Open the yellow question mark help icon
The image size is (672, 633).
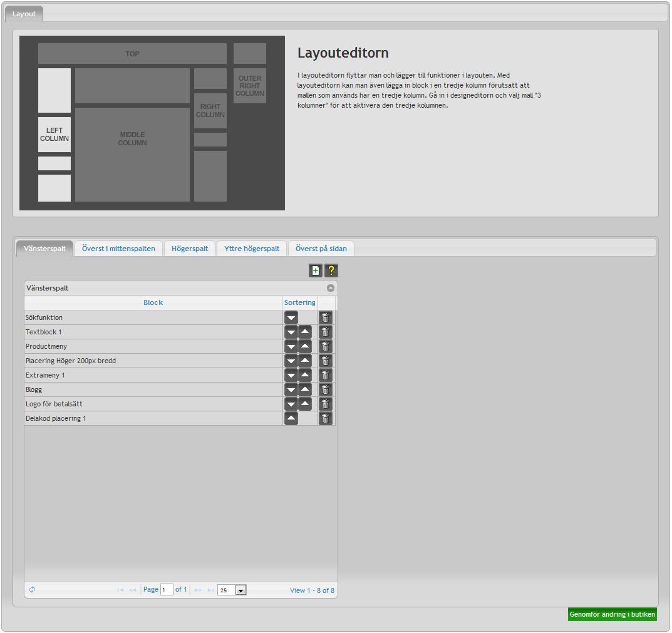tap(331, 270)
